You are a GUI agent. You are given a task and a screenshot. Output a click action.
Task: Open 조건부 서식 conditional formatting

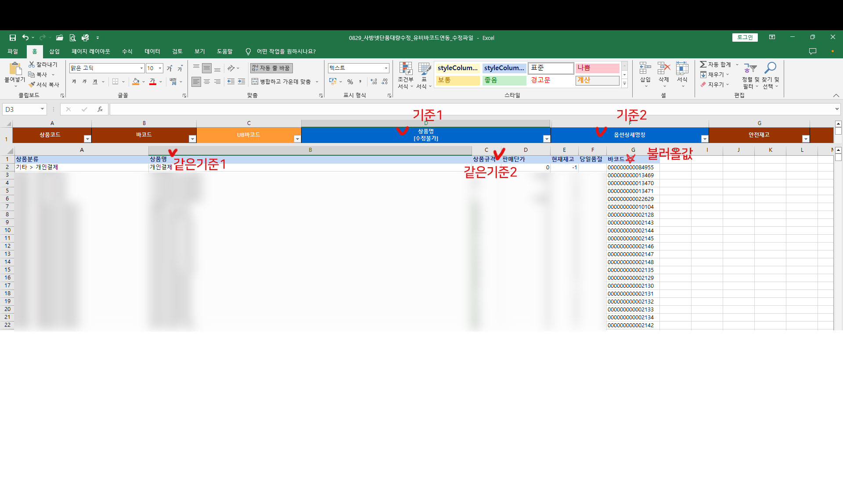pos(405,75)
